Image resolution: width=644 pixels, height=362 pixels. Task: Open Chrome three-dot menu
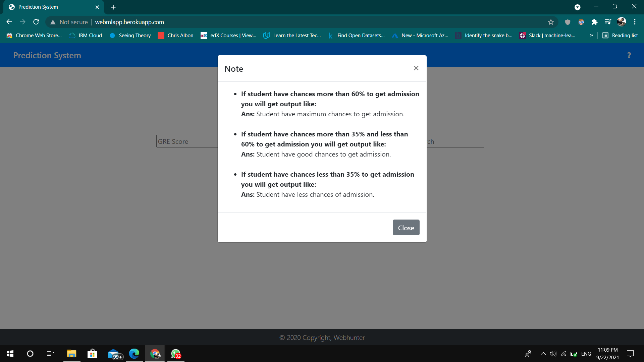click(635, 22)
